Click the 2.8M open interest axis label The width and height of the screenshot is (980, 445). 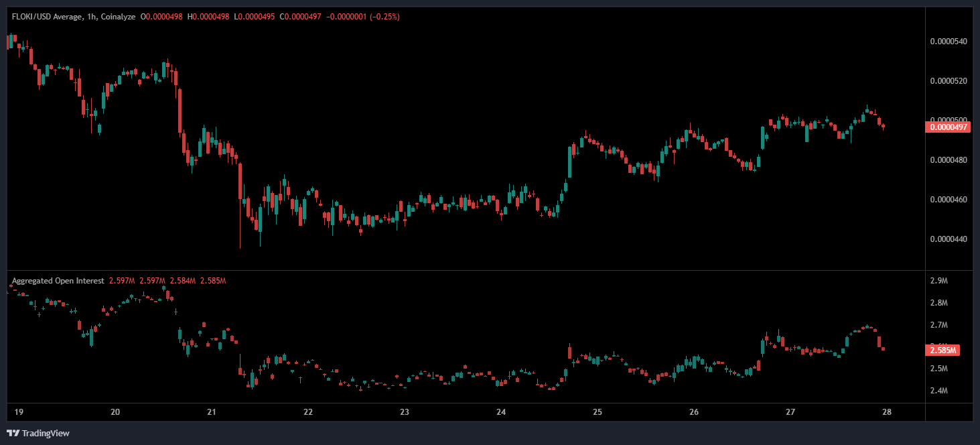coord(939,303)
